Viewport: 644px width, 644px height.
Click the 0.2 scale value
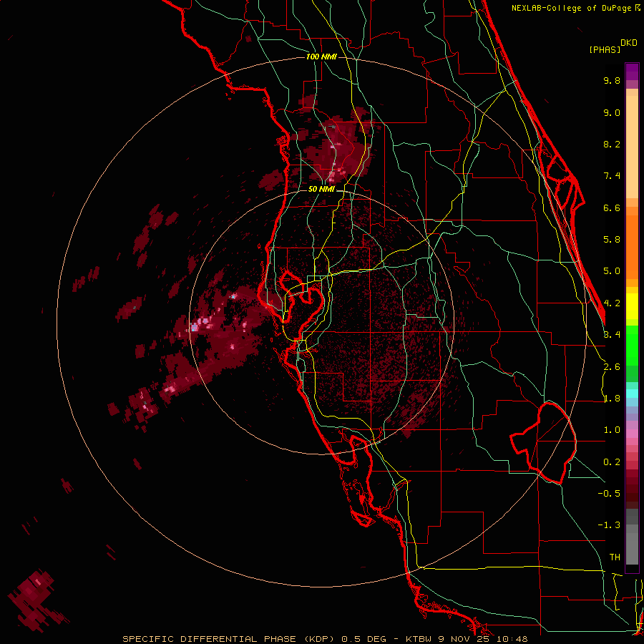click(612, 462)
